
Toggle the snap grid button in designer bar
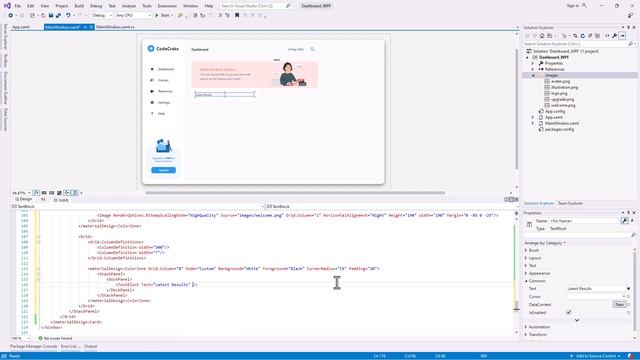(44, 193)
